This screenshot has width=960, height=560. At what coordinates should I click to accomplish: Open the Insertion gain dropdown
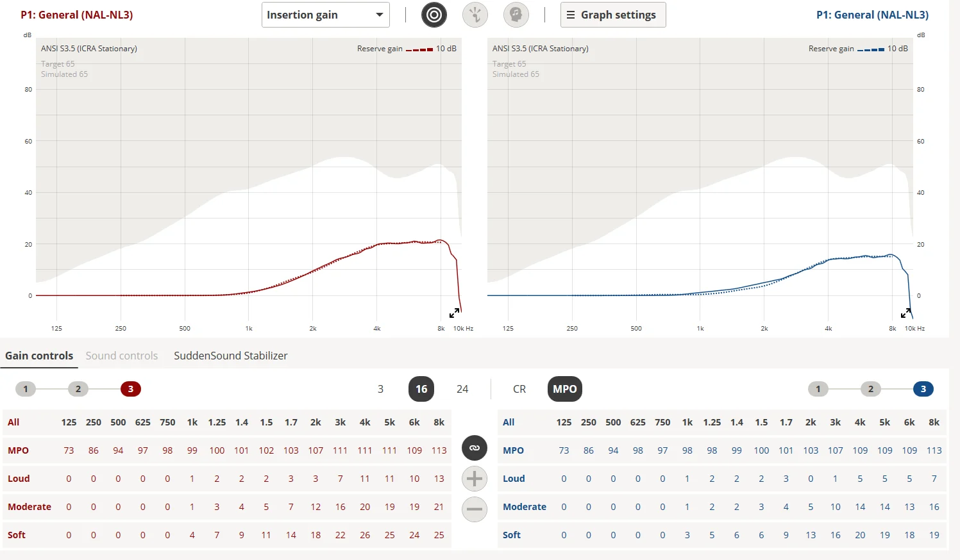[x=326, y=15]
